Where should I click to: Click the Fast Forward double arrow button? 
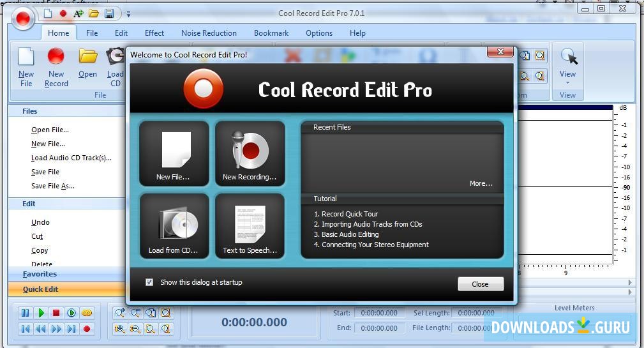point(56,329)
